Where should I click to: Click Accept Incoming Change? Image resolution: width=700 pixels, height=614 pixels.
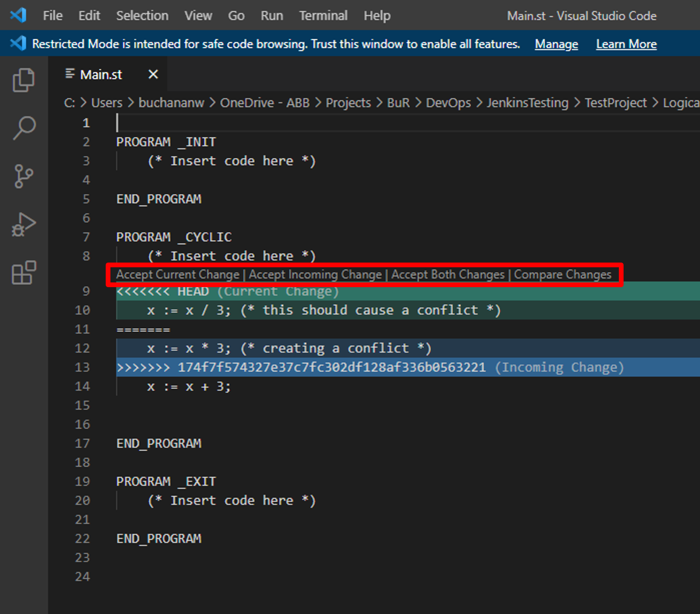[315, 275]
